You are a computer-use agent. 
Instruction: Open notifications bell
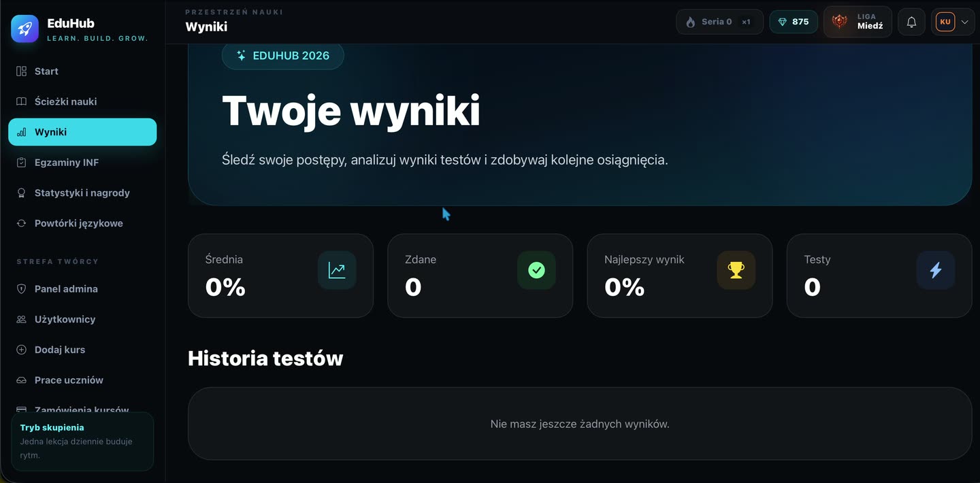[x=911, y=22]
